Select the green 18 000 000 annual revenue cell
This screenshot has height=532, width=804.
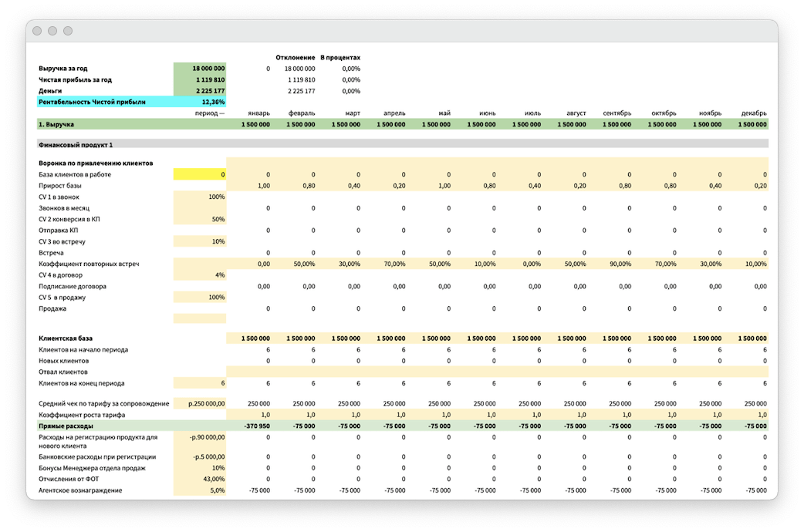tap(200, 69)
